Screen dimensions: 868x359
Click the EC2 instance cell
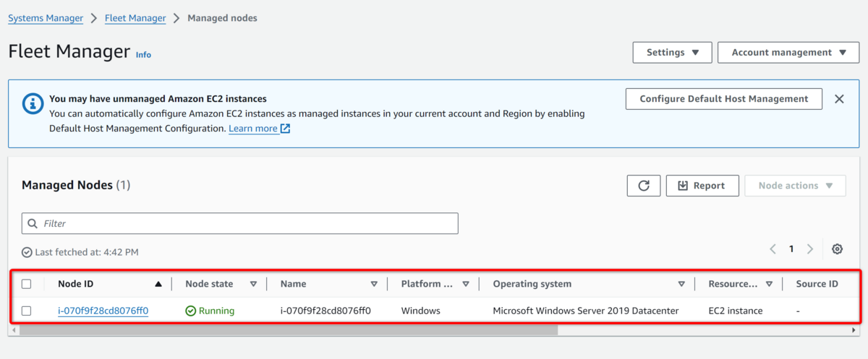click(736, 311)
